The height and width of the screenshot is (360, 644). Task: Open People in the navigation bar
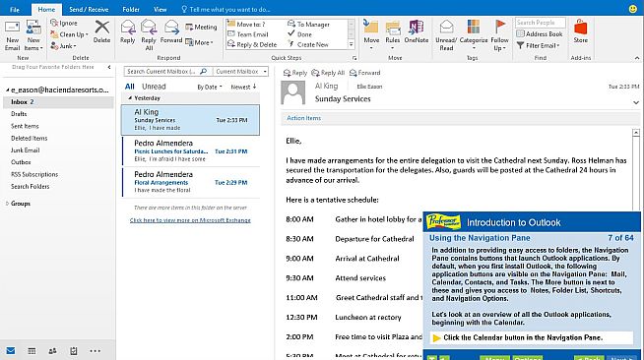[52, 351]
